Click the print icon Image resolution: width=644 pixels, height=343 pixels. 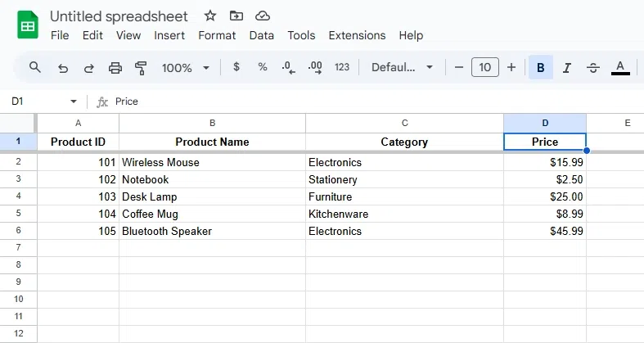click(115, 67)
